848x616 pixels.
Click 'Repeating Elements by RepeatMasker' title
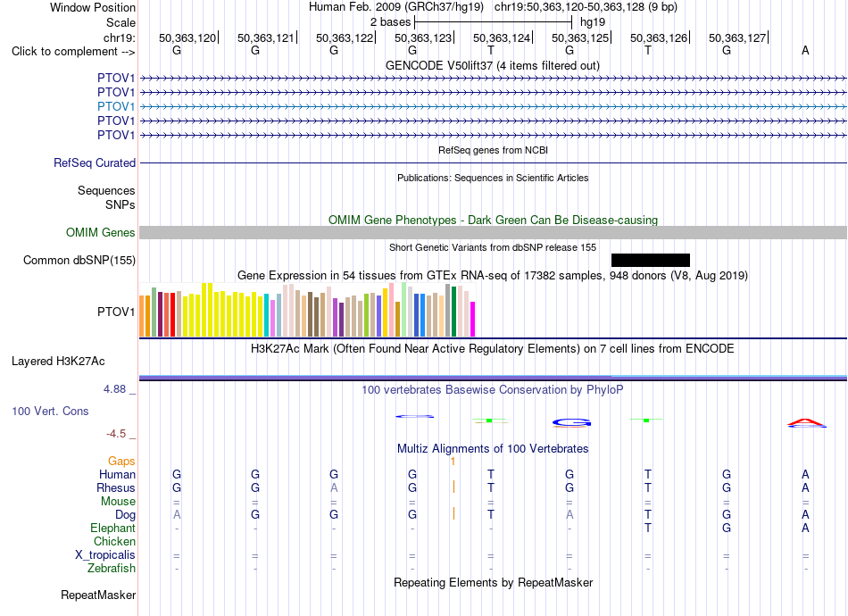[494, 583]
